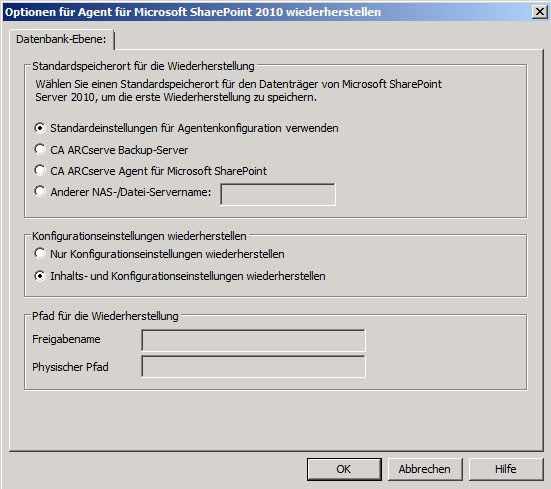Screen dimensions: 551x489
Task: Click the Pfad für die Wiederherstellung group title
Action: click(105, 316)
